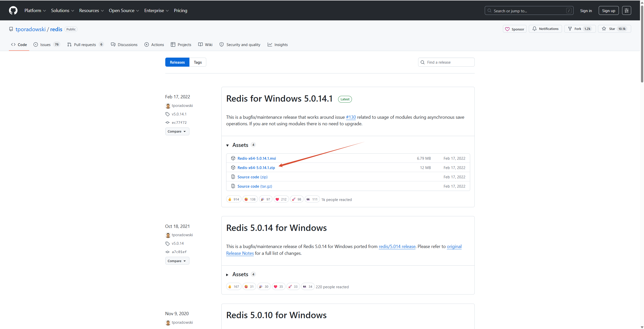Open the Solutions menu
The height and width of the screenshot is (329, 644).
(x=62, y=11)
